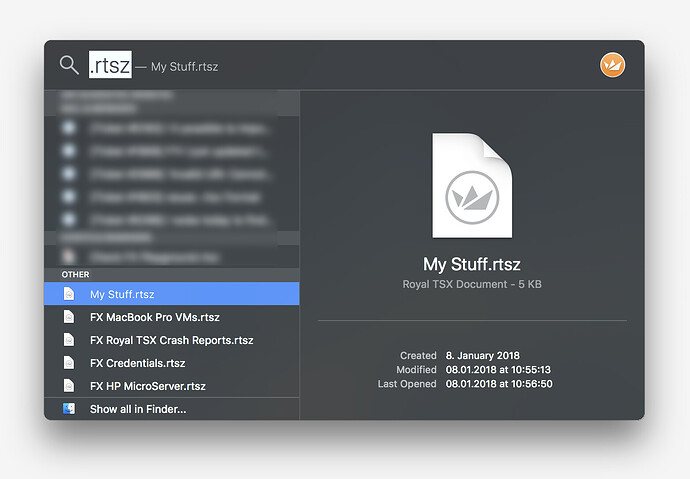
Task: Click the magnifying glass search icon
Action: point(68,65)
